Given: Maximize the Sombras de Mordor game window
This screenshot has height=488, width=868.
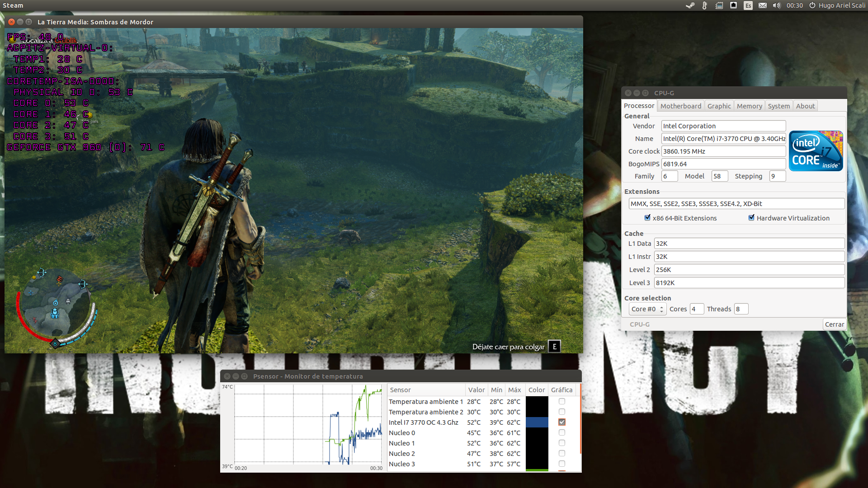Looking at the screenshot, I should pos(28,22).
